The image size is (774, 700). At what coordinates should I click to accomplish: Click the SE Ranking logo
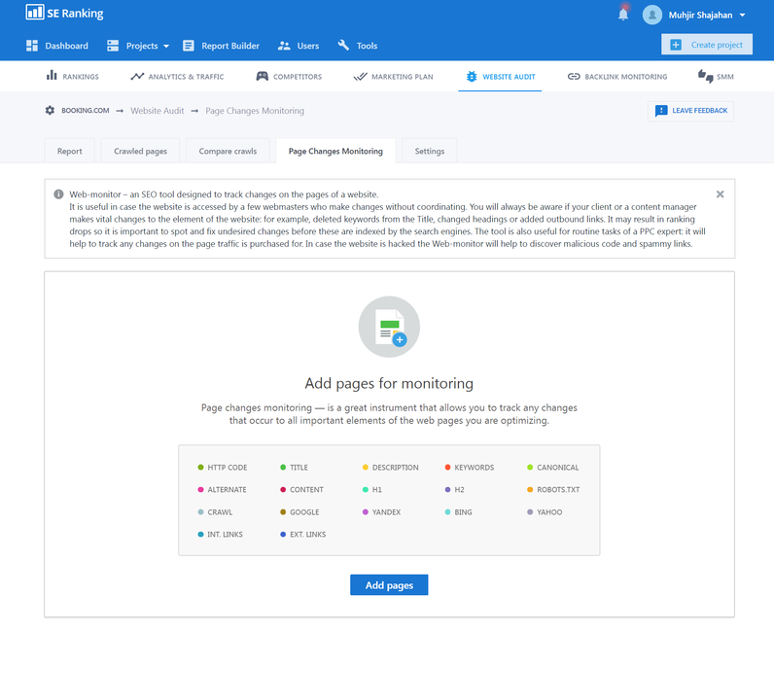64,14
